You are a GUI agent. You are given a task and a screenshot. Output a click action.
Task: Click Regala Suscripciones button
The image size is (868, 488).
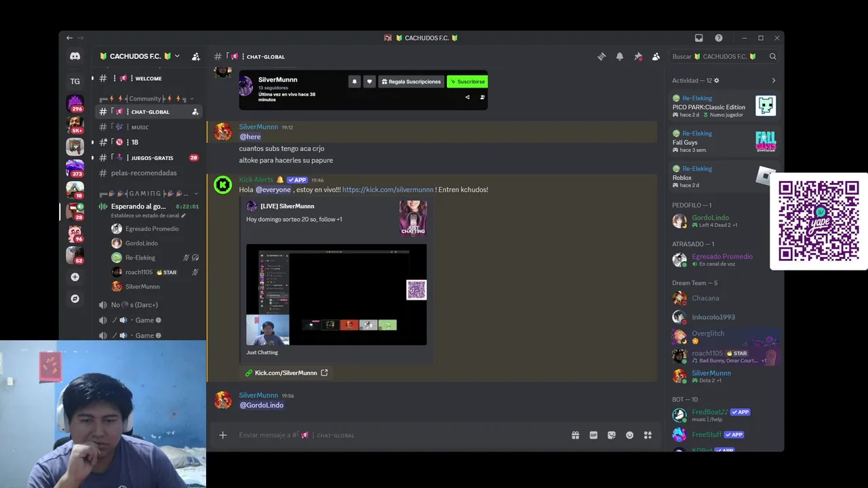coord(411,81)
